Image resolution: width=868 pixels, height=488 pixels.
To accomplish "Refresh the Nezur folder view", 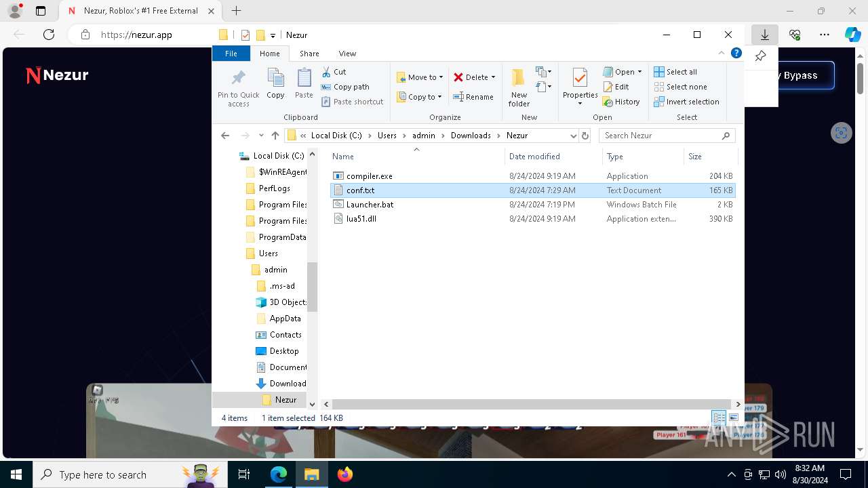I will [585, 136].
